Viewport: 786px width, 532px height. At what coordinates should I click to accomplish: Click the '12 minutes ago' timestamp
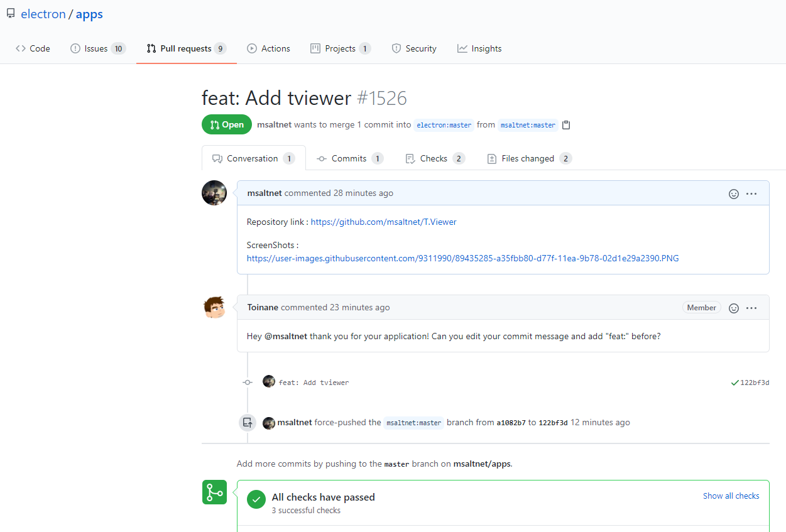[x=600, y=422]
